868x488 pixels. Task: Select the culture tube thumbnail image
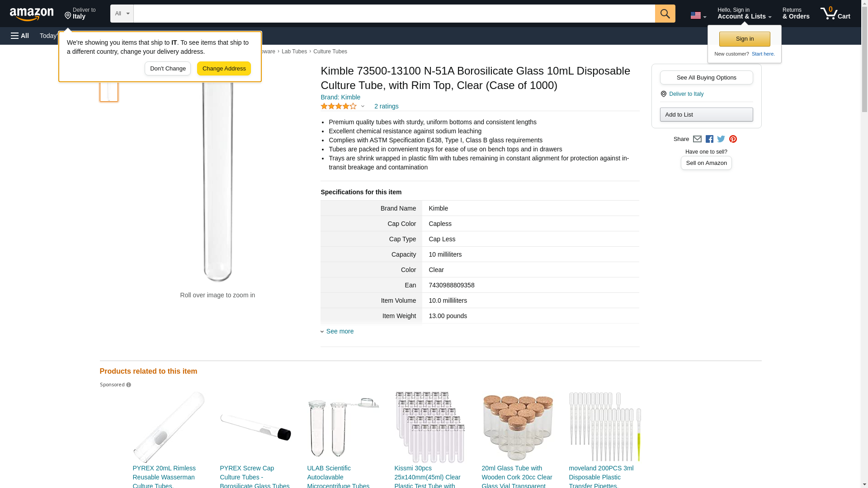point(109,90)
